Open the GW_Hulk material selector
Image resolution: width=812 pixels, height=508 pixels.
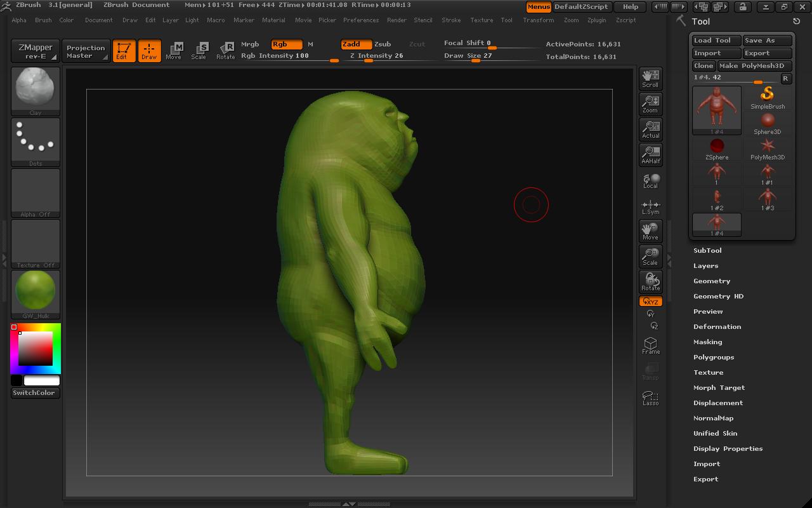tap(36, 295)
